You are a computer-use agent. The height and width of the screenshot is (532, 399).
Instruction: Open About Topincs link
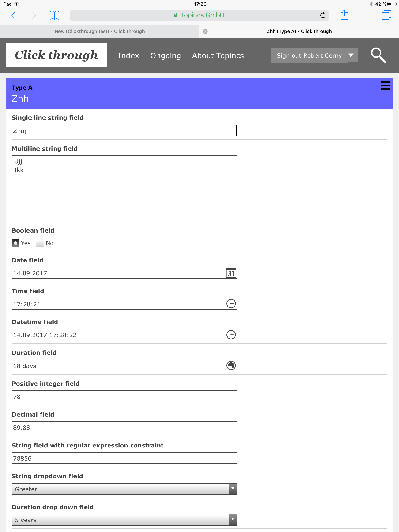click(218, 55)
